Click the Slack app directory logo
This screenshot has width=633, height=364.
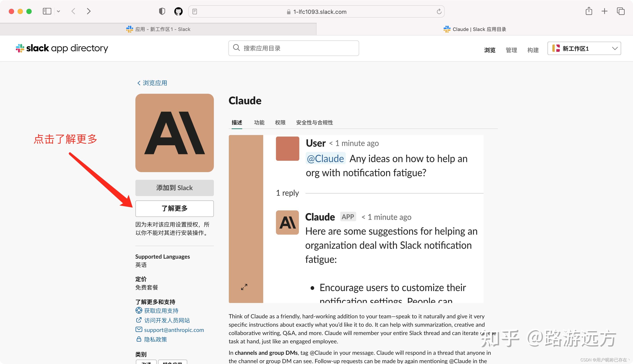click(62, 48)
